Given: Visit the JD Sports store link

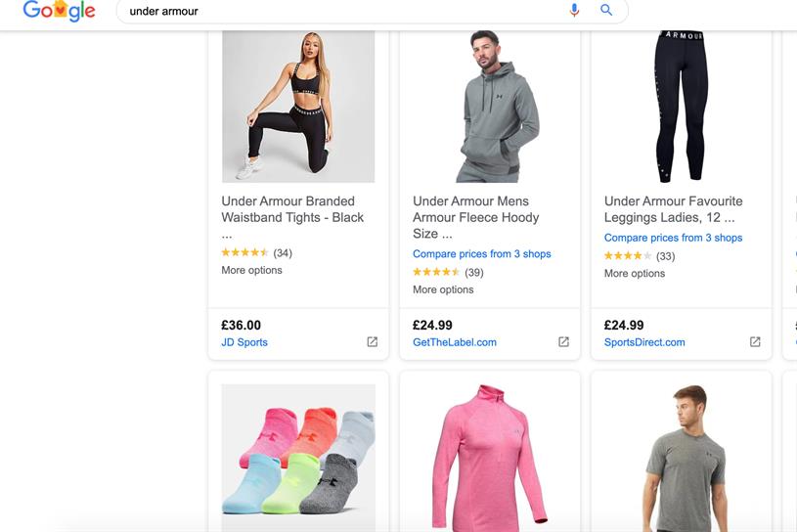Looking at the screenshot, I should point(244,342).
